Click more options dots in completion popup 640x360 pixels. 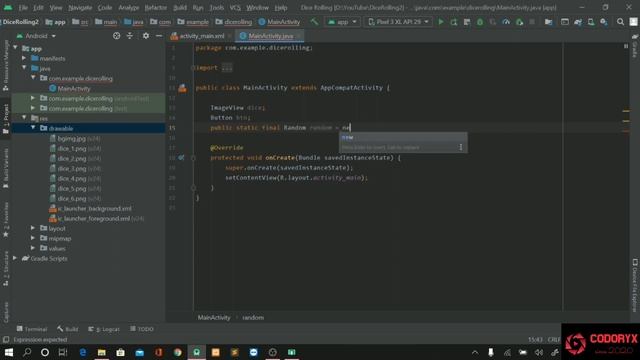tap(461, 147)
